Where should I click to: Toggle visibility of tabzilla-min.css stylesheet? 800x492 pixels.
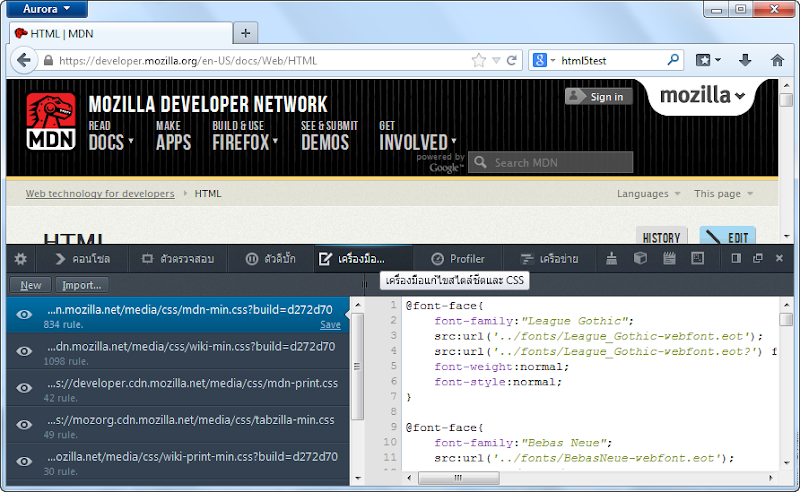pos(24,425)
